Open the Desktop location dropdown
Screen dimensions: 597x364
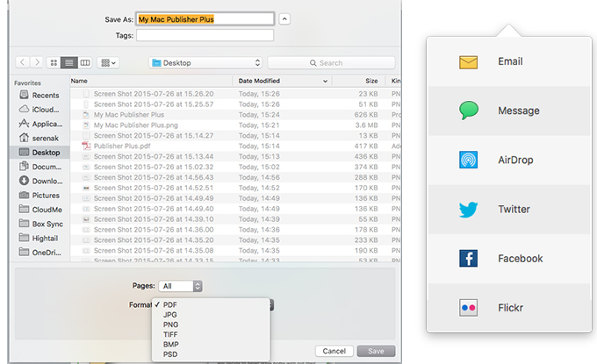(205, 63)
